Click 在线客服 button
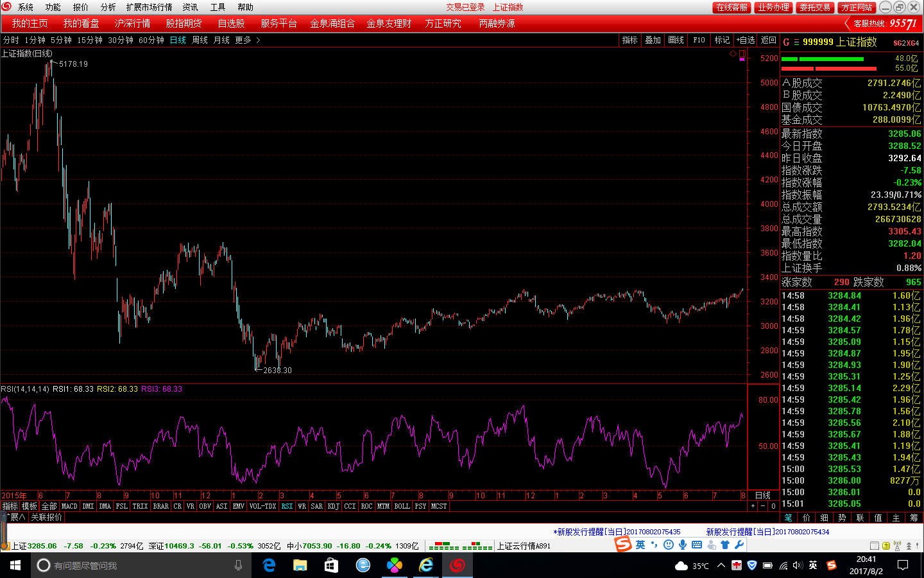This screenshot has height=578, width=924. point(732,7)
